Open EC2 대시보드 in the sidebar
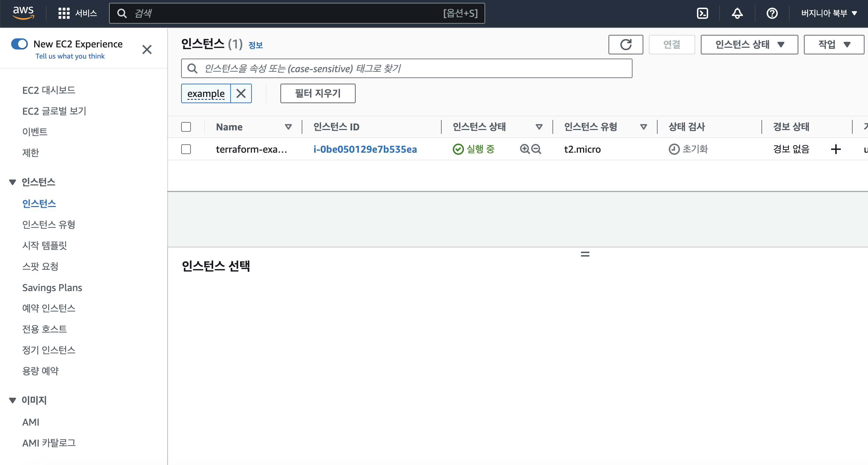Viewport: 868px width, 465px height. (x=49, y=90)
